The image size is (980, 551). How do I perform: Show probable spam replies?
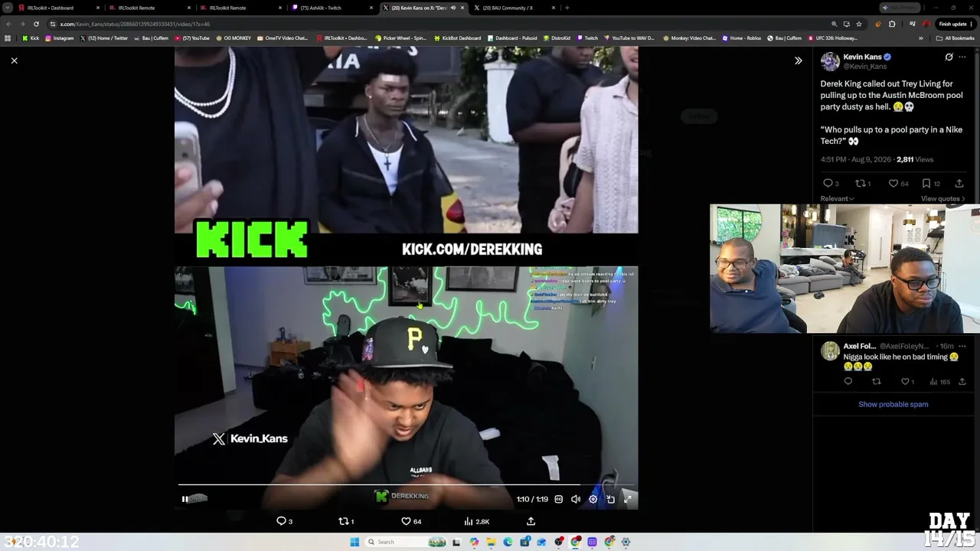pyautogui.click(x=893, y=404)
